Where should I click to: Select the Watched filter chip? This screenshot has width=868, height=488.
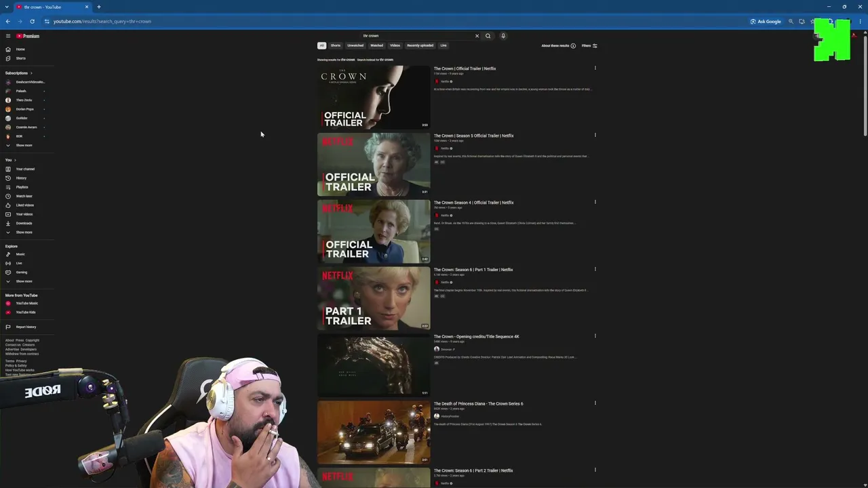(x=376, y=45)
